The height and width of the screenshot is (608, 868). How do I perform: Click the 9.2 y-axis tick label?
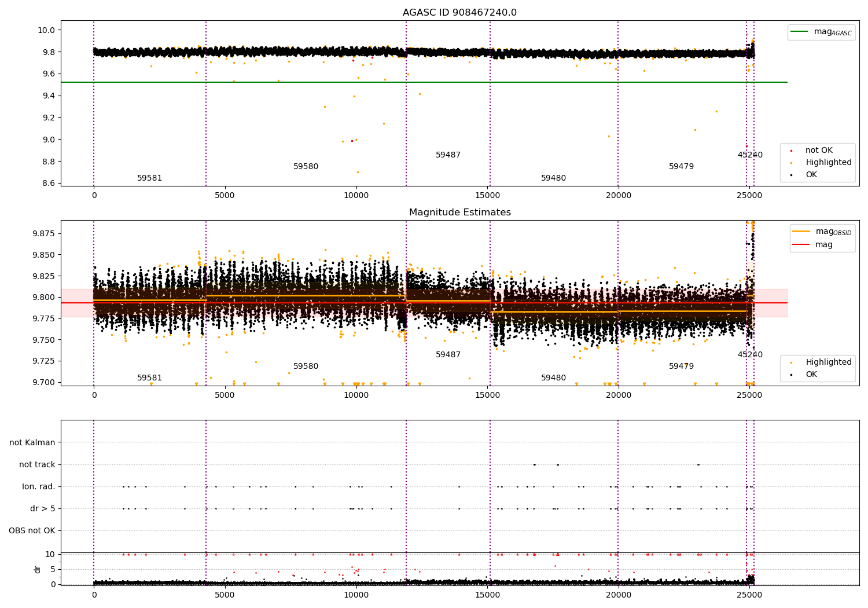coord(49,118)
